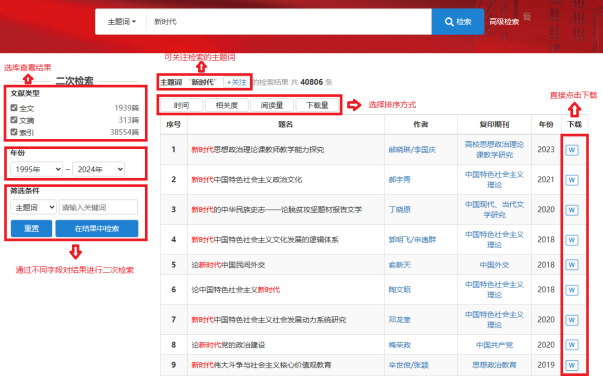Open article about 脱贫攻坚题材报告文学
603x376 pixels.
[x=277, y=210]
